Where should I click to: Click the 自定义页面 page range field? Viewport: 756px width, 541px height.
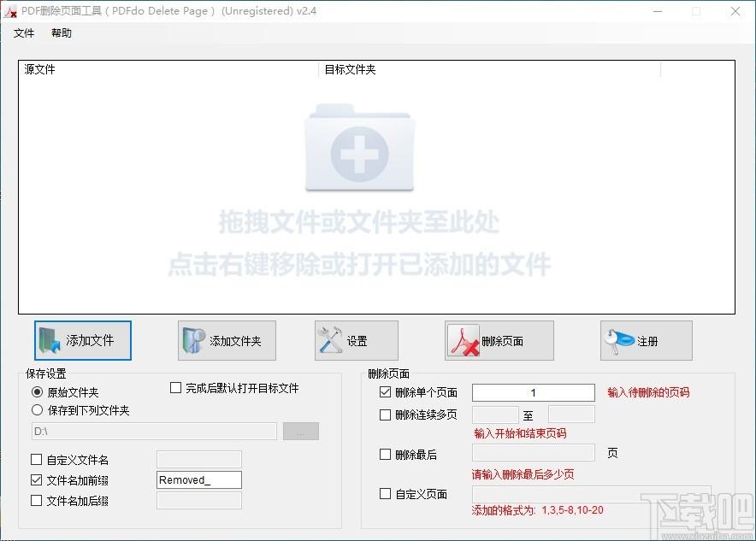click(591, 494)
